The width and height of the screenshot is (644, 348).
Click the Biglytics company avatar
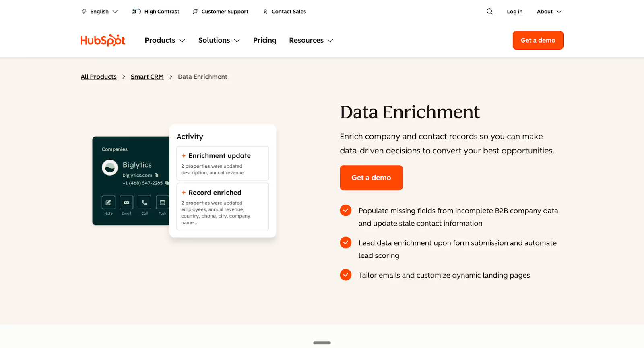(110, 168)
